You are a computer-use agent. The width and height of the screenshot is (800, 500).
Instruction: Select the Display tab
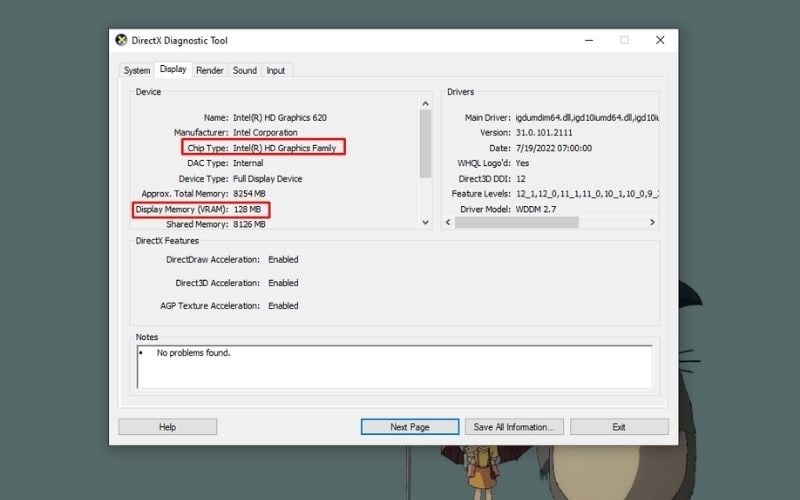click(173, 69)
